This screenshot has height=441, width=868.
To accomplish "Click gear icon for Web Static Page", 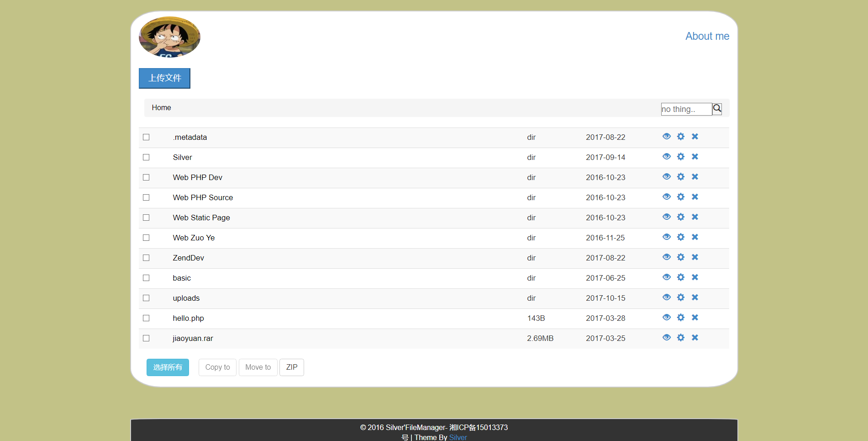I will 681,217.
